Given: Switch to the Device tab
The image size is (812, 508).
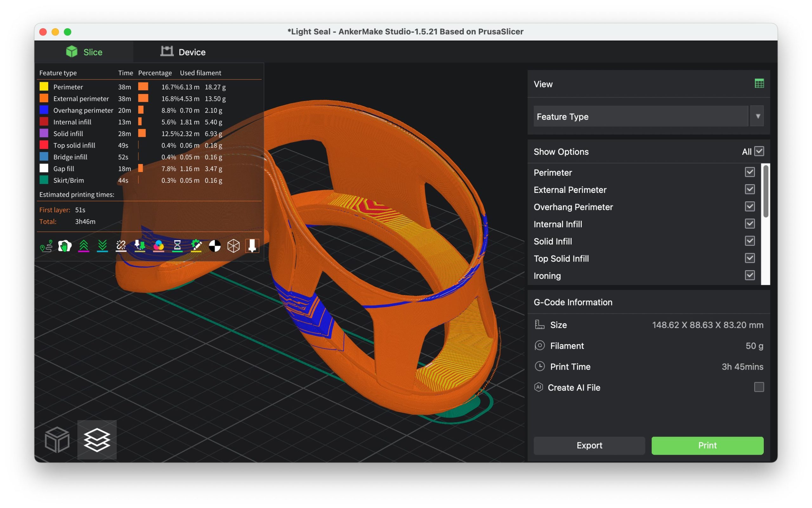Looking at the screenshot, I should 183,52.
